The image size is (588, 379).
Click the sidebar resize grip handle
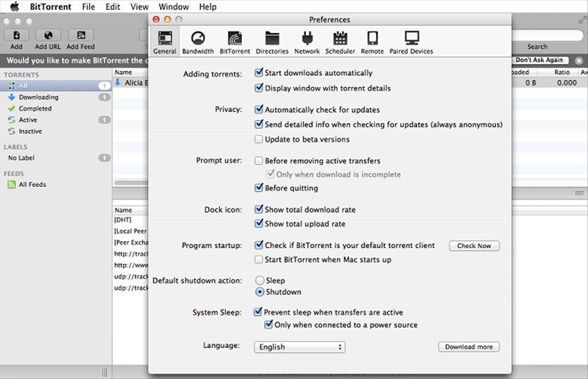pos(104,372)
